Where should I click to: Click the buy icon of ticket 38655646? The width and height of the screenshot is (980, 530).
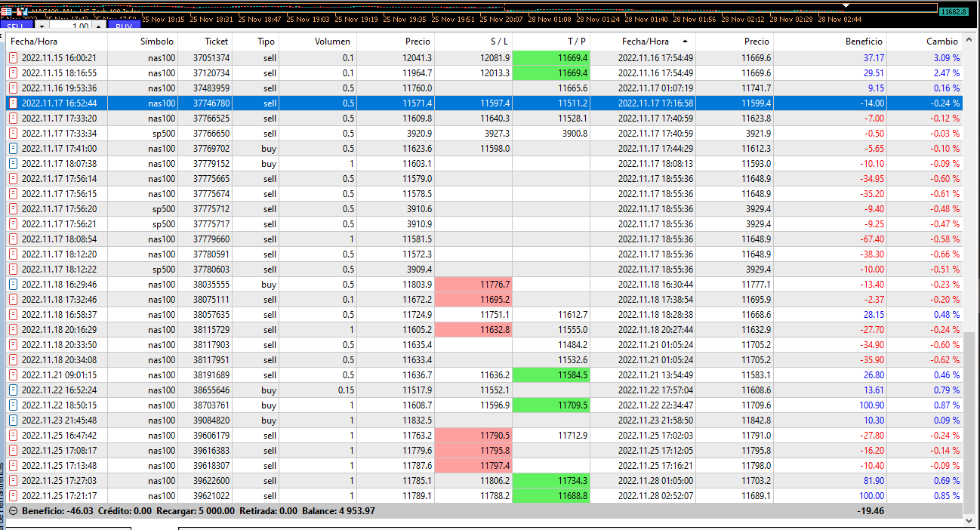13,390
